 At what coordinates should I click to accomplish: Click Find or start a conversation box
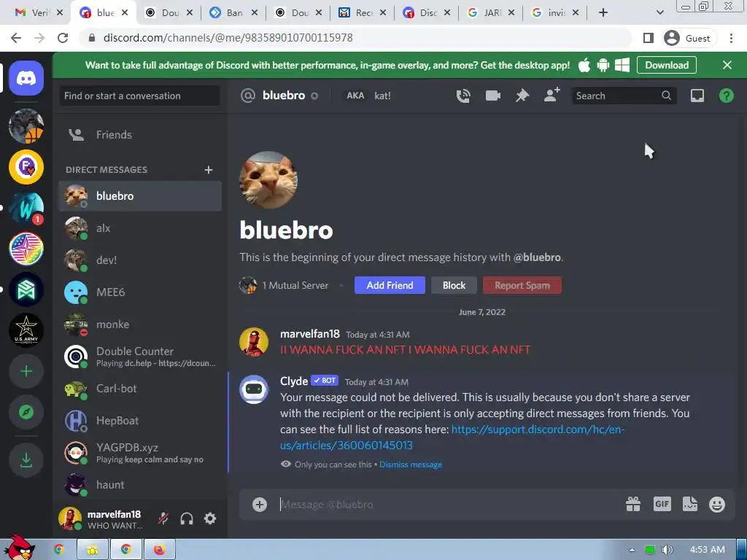(x=139, y=96)
